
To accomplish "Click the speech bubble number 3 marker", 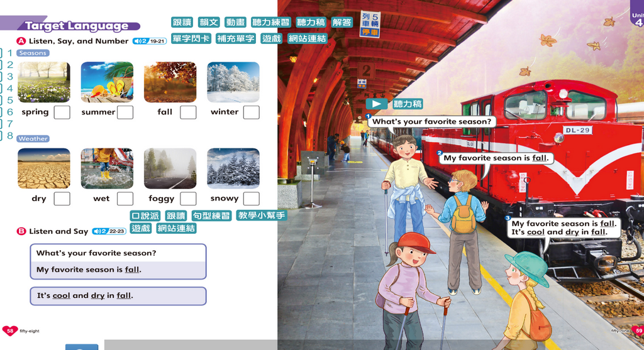I will [508, 218].
